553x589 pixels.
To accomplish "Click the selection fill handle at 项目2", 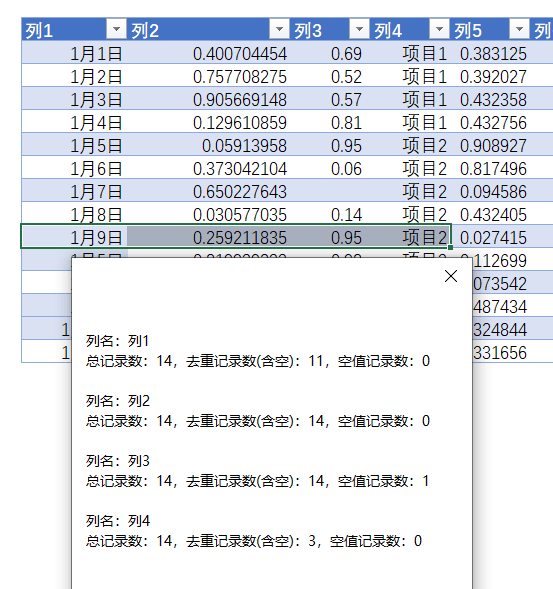I will (450, 248).
